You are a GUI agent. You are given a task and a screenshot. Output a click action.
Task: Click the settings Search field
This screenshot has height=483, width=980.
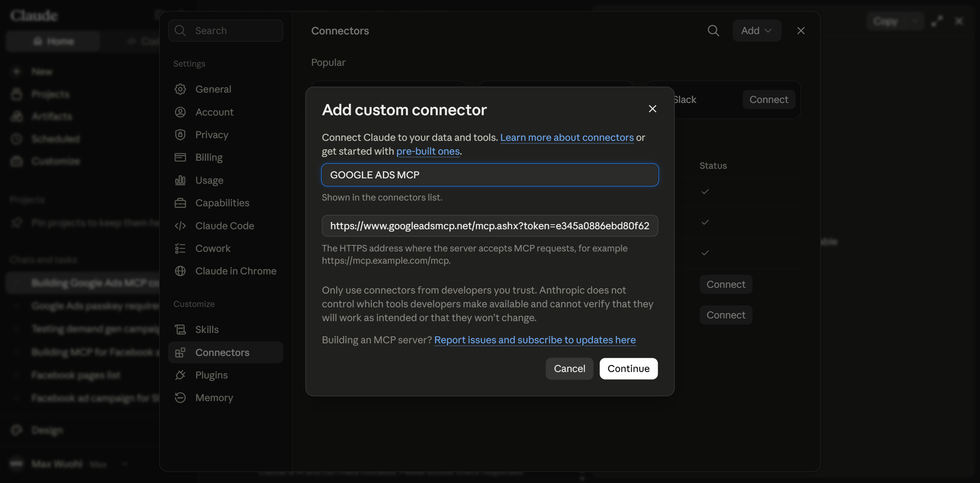pyautogui.click(x=225, y=31)
